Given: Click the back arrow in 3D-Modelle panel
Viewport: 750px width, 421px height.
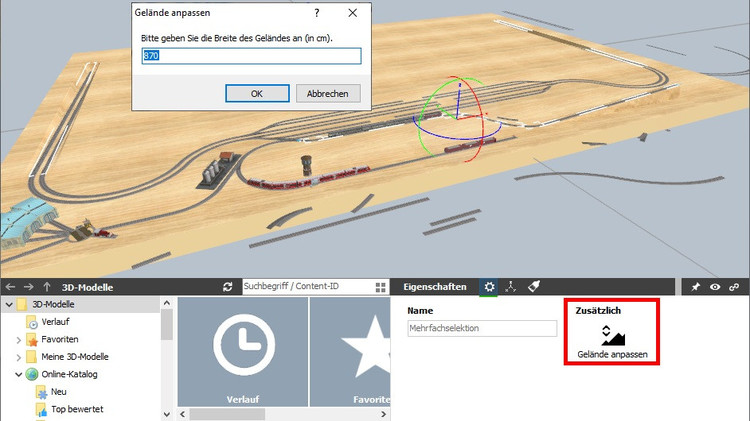Looking at the screenshot, I should click(11, 287).
